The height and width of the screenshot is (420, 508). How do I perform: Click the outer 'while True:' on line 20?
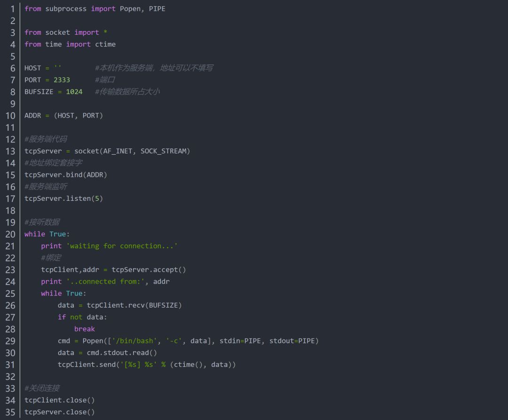(x=47, y=234)
